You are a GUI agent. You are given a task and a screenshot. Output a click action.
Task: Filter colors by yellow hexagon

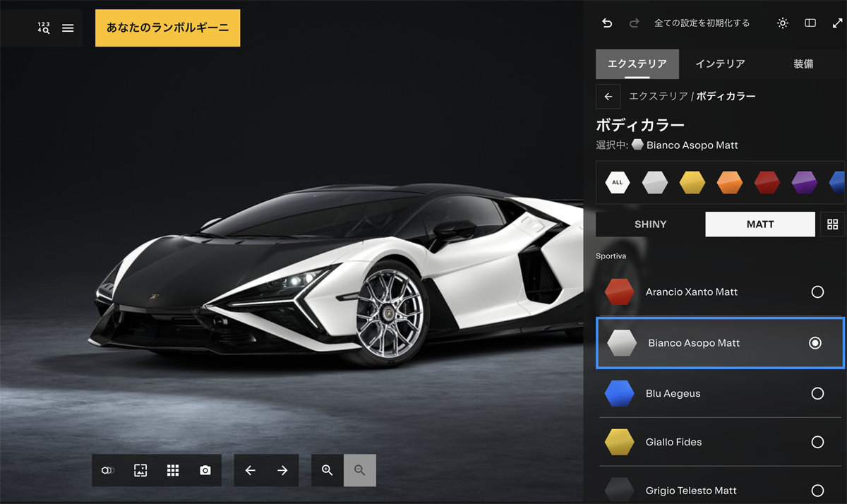tap(692, 182)
